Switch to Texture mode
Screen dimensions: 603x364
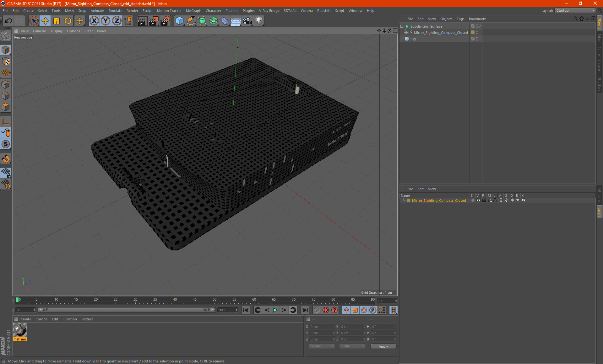[x=6, y=62]
